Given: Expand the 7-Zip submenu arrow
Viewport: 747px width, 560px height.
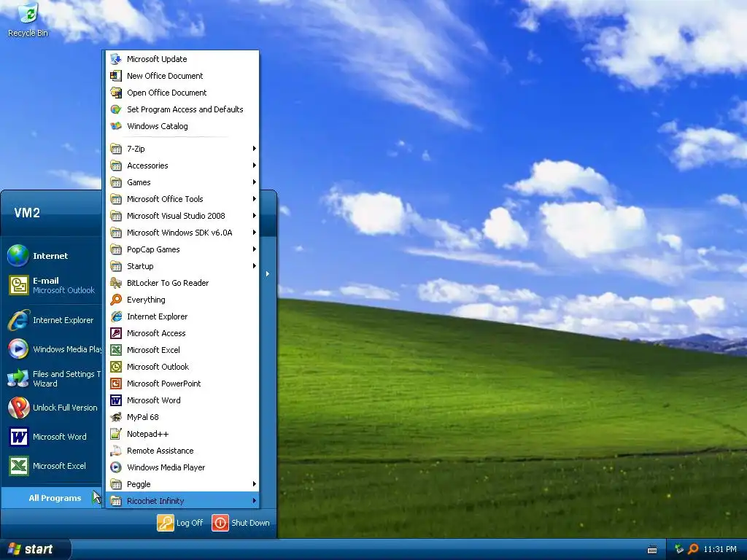Looking at the screenshot, I should click(x=255, y=149).
